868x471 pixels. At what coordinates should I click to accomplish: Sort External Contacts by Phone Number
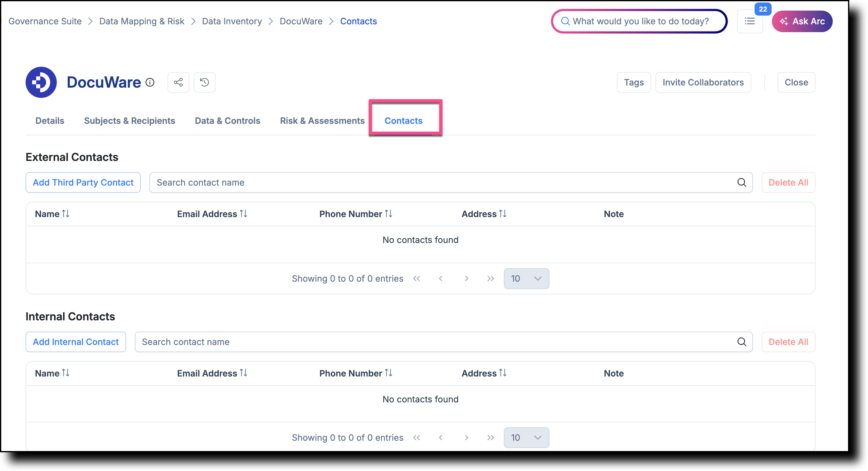tap(388, 214)
